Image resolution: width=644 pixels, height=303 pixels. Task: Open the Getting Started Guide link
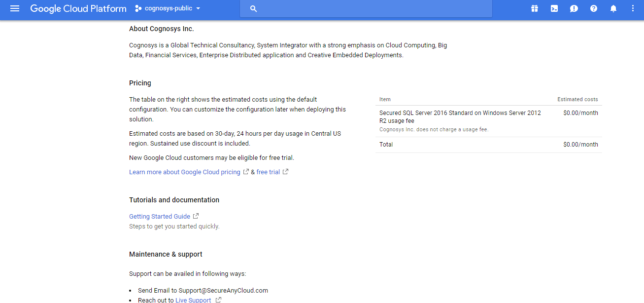(x=159, y=216)
